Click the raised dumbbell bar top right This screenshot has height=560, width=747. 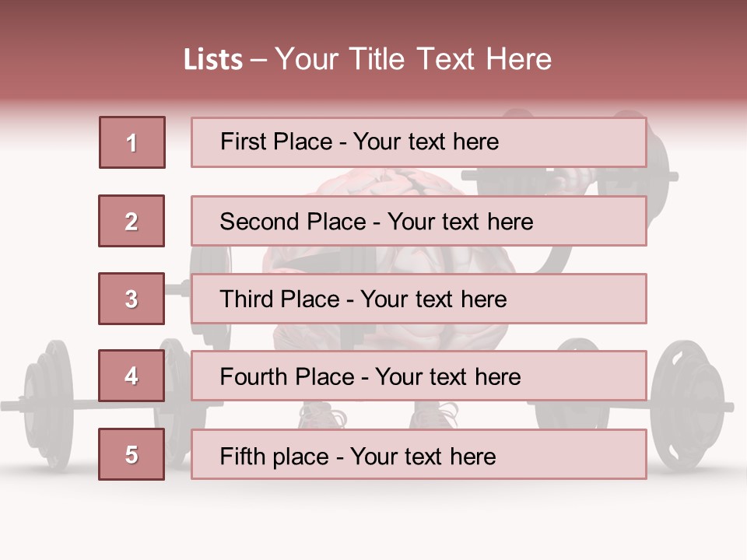click(x=570, y=177)
